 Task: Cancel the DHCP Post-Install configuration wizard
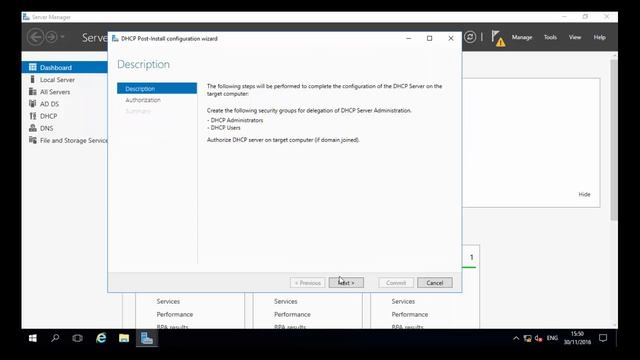[x=435, y=282]
